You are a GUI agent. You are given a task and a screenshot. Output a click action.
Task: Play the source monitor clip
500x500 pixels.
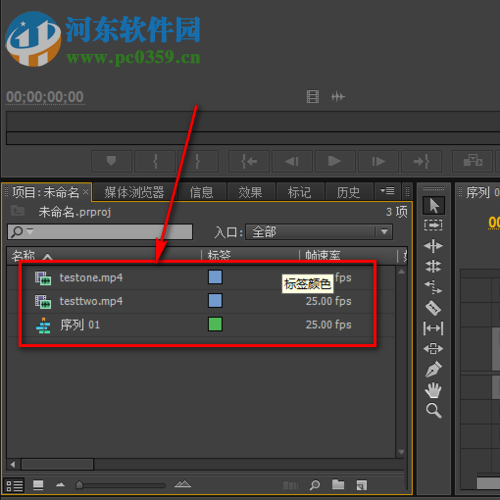pyautogui.click(x=335, y=161)
